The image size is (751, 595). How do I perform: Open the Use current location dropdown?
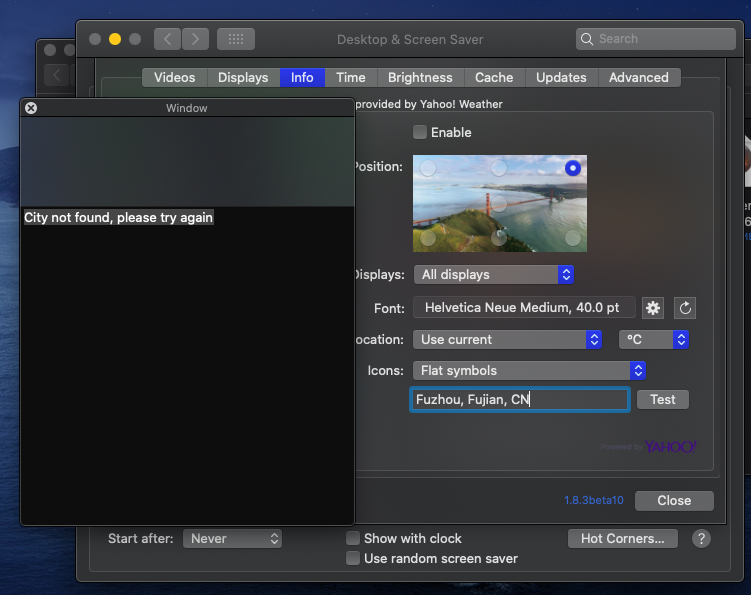pos(507,340)
